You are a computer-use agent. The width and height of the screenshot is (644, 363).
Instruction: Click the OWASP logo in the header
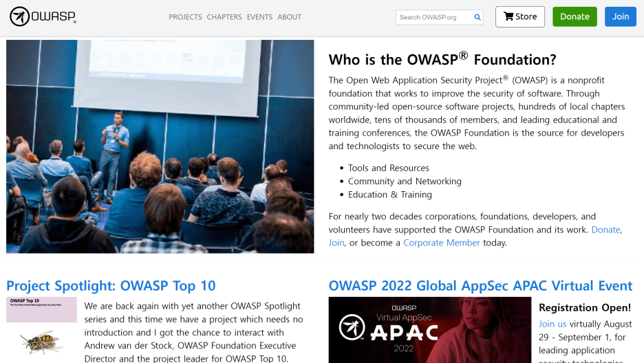(x=43, y=16)
